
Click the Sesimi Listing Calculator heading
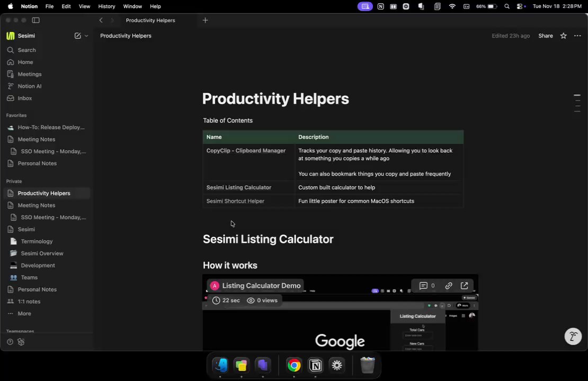[268, 239]
